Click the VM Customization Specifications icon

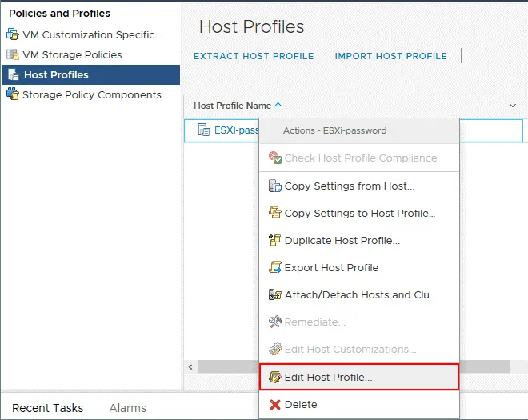(12, 34)
